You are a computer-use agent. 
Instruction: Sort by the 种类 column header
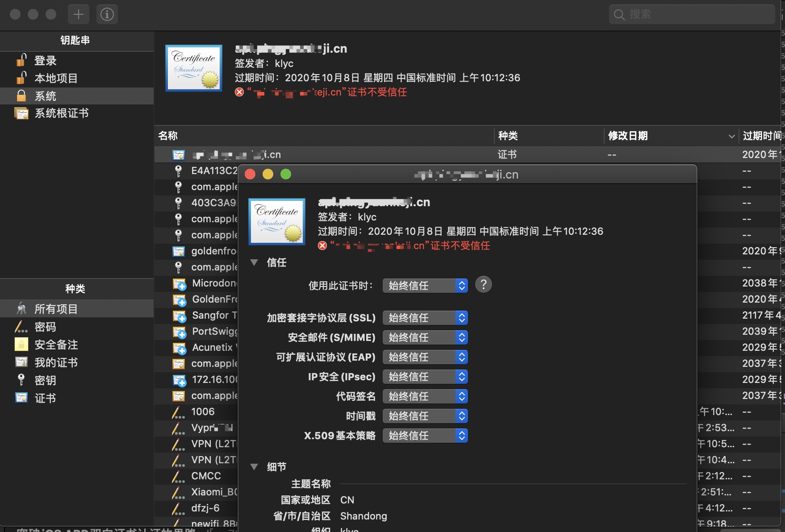549,136
